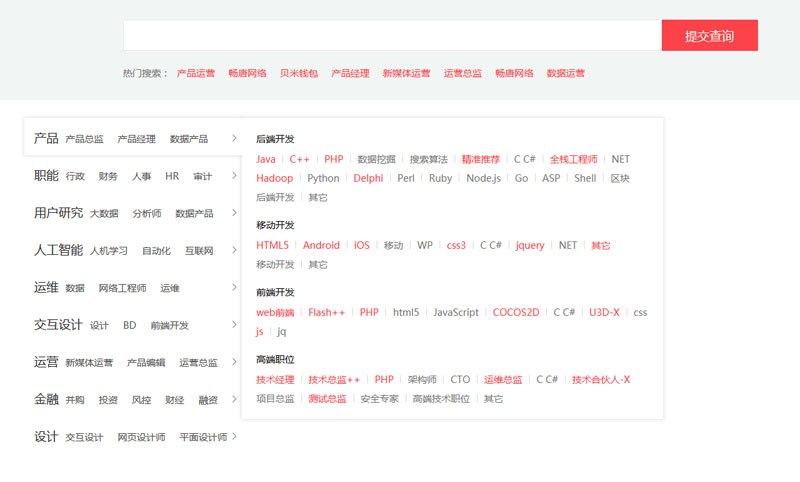Expand the 设计 category chevron arrow
Screen dimensions: 800x482
(234, 436)
